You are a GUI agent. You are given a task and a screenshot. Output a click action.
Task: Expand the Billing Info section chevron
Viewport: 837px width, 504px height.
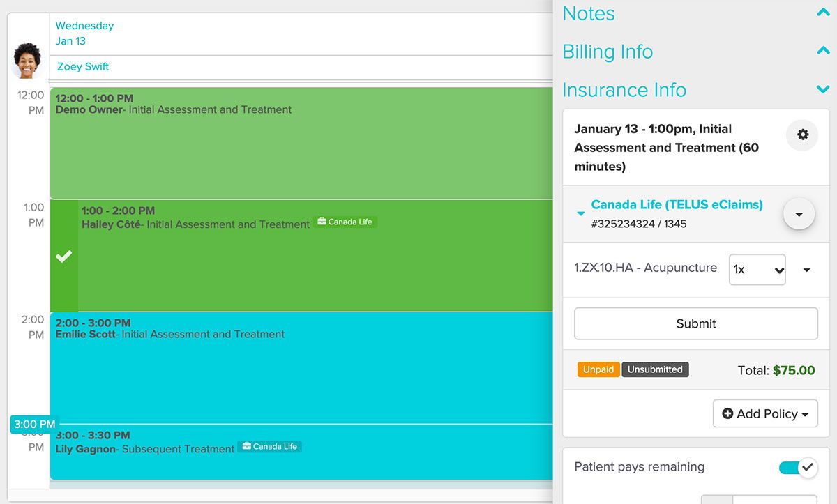pos(822,52)
